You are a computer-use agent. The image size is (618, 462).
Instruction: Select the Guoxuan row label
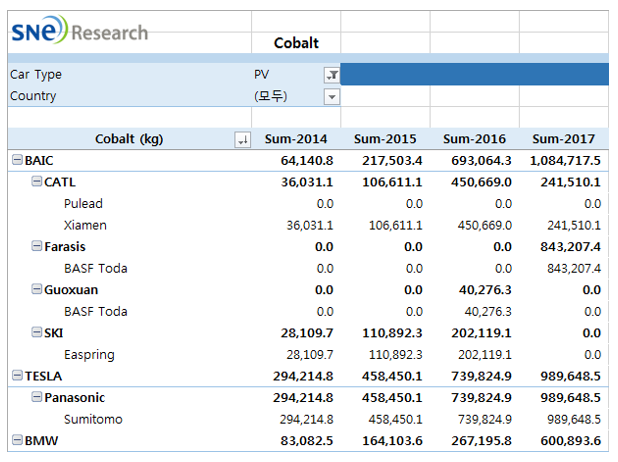(x=71, y=290)
